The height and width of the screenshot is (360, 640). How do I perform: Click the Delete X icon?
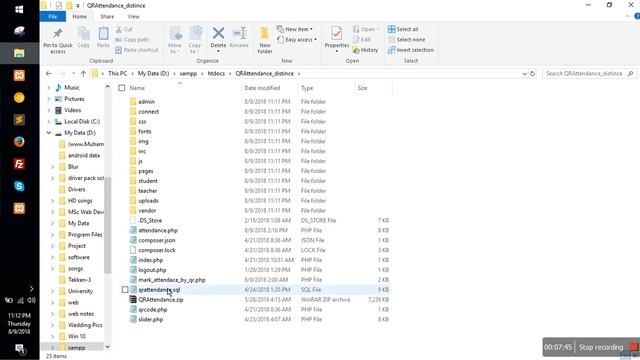tap(218, 33)
